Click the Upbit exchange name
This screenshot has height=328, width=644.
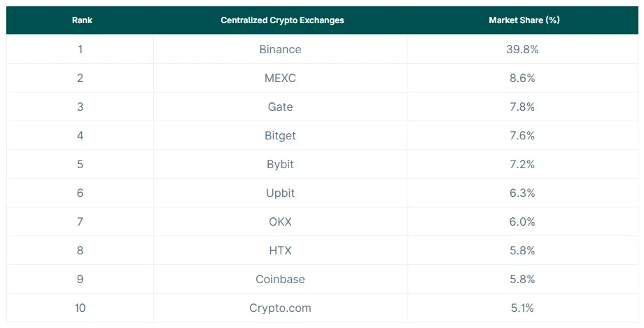[x=280, y=193]
